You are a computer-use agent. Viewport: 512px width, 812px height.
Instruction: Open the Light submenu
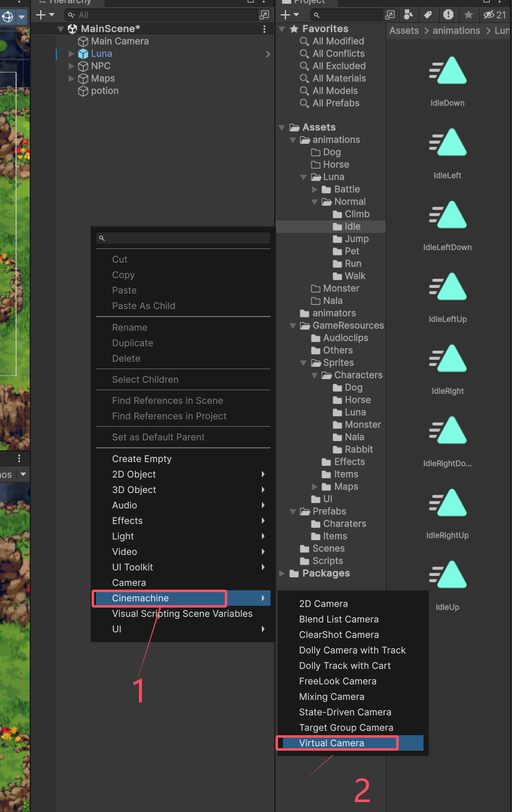(183, 536)
